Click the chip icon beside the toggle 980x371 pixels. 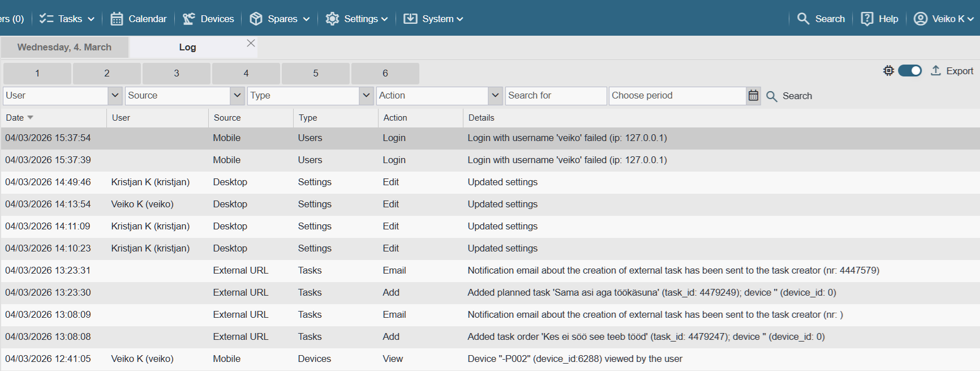coord(888,71)
